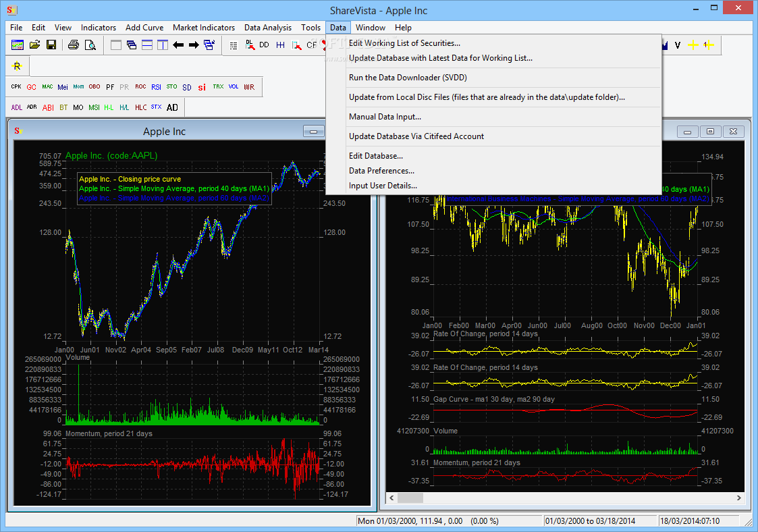Click the save floppy disk icon
The image size is (758, 532).
pos(51,45)
